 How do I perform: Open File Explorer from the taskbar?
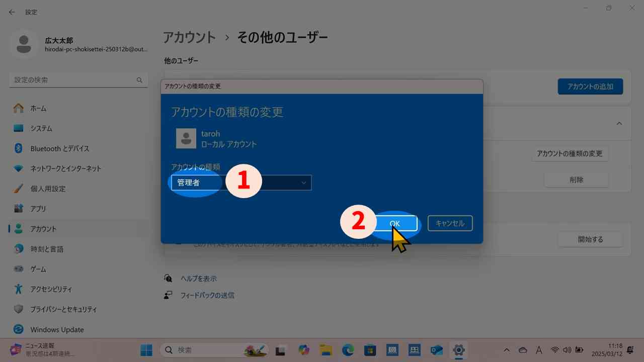326,350
